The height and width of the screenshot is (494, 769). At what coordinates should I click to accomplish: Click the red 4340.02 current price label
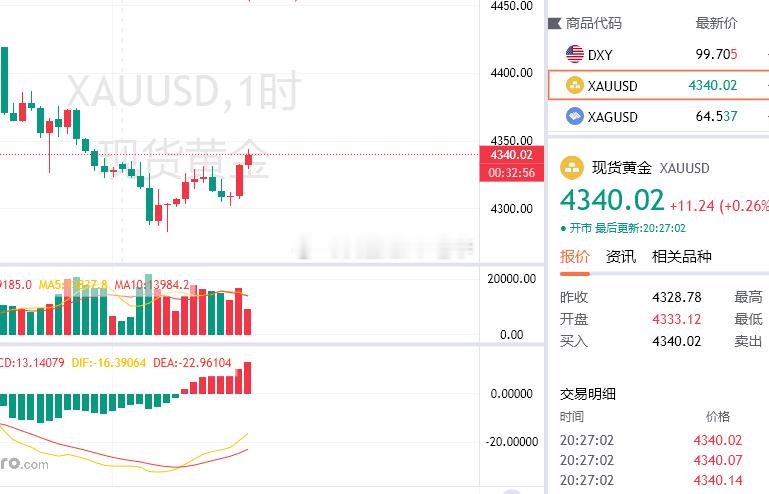pyautogui.click(x=512, y=155)
